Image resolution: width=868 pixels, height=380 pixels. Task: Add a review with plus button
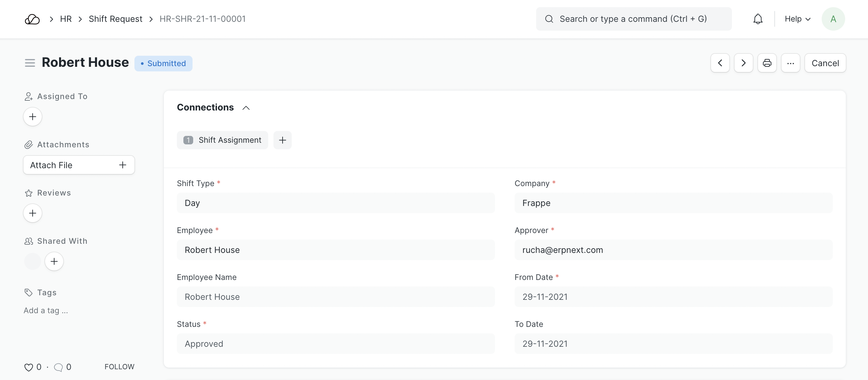click(x=33, y=213)
